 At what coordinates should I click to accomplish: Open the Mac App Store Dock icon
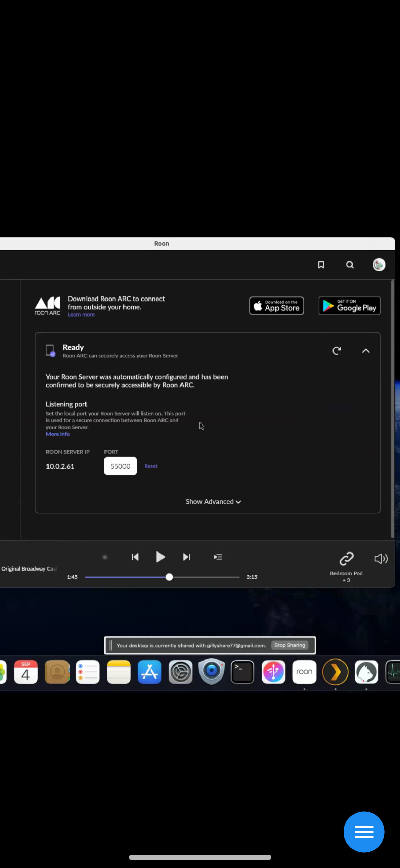[150, 672]
